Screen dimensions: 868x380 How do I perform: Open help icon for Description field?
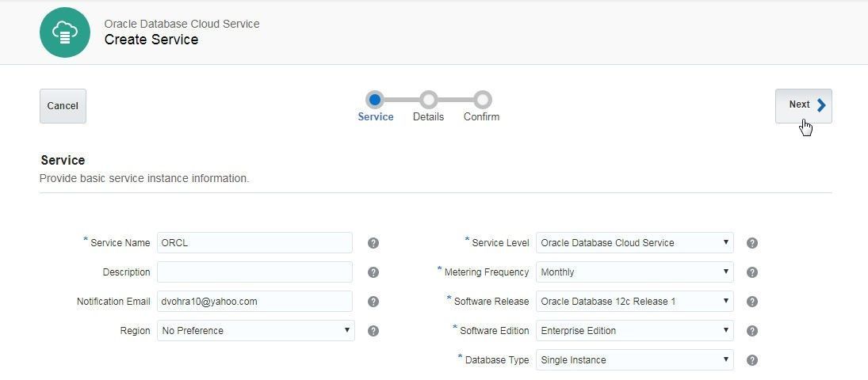point(373,272)
